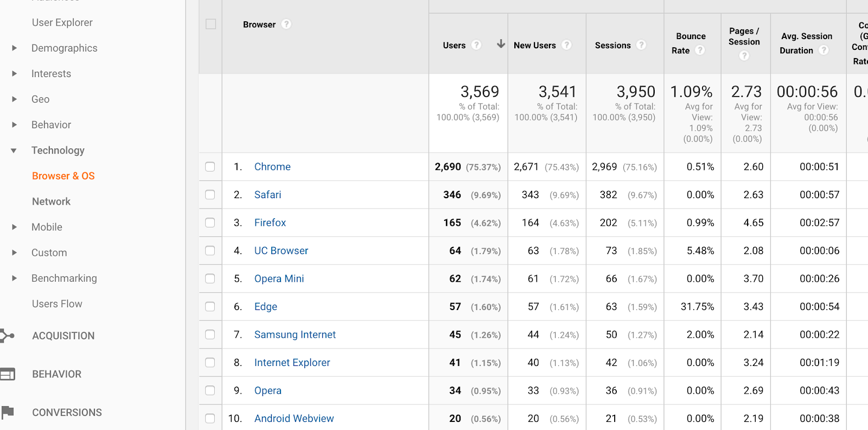
Task: Click the Conversions flag icon
Action: pos(8,413)
